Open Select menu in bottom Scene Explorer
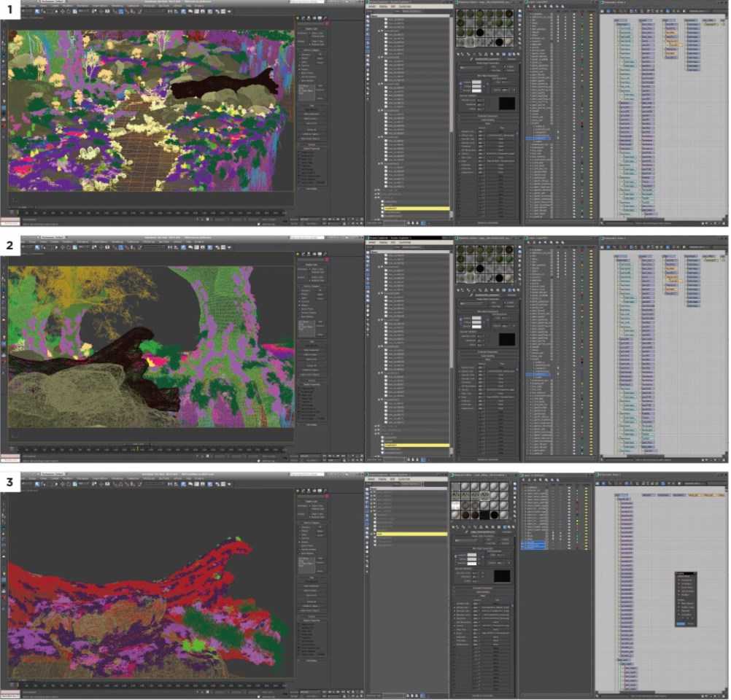This screenshot has width=731, height=700. click(x=371, y=479)
